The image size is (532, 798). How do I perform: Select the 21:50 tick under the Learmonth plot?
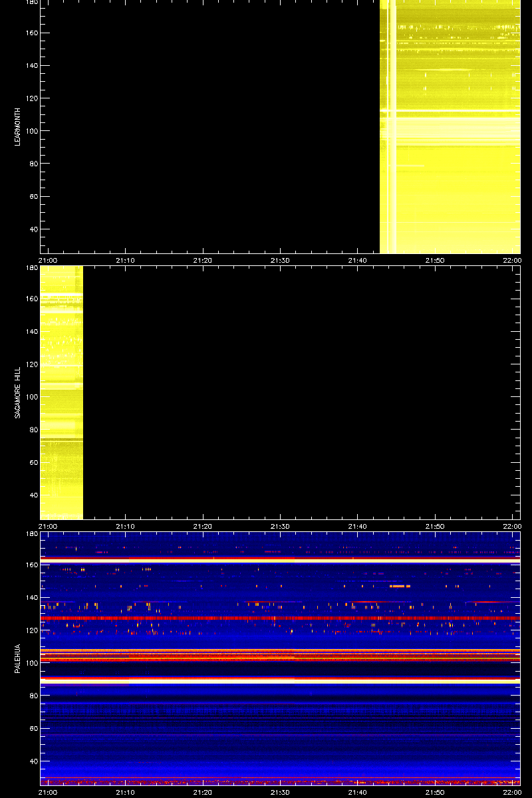point(434,260)
